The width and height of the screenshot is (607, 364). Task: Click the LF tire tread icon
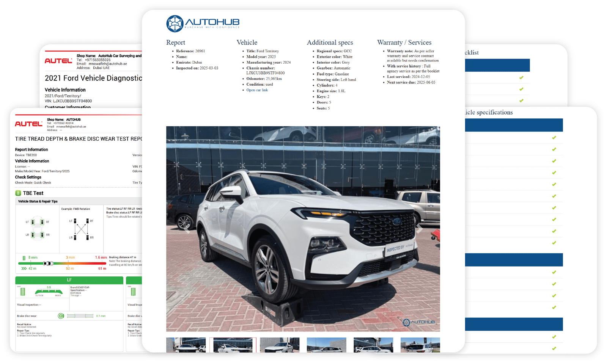point(23,292)
